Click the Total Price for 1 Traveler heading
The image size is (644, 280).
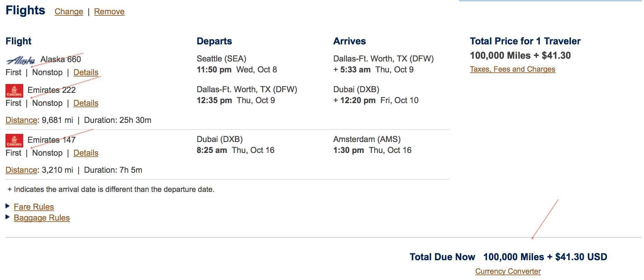525,41
